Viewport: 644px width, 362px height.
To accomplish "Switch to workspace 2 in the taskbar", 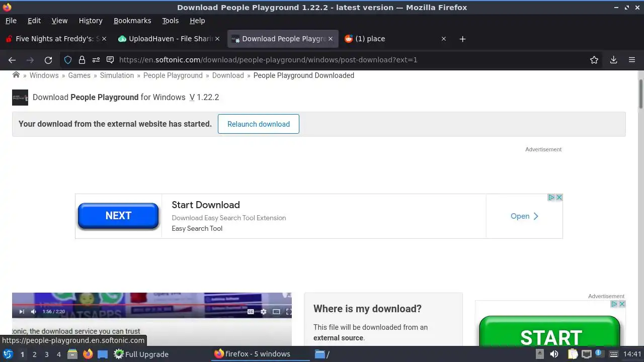I will pyautogui.click(x=34, y=354).
